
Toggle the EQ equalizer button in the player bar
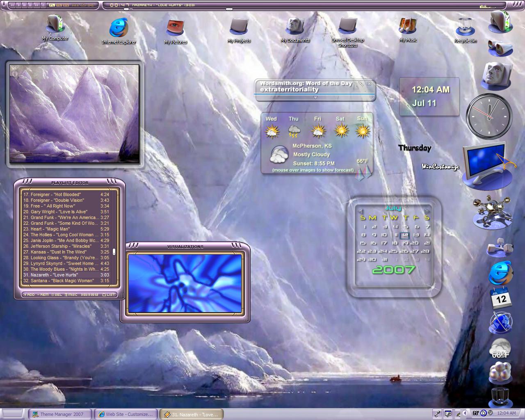(x=66, y=5)
